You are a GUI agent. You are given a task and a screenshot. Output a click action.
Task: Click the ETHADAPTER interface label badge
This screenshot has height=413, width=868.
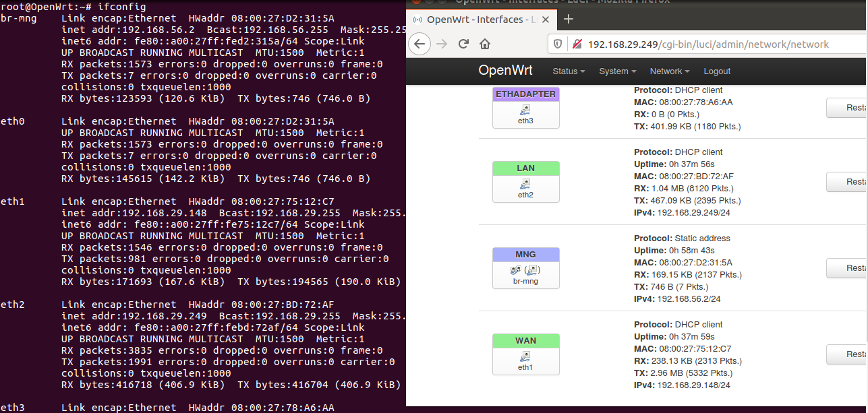click(525, 94)
